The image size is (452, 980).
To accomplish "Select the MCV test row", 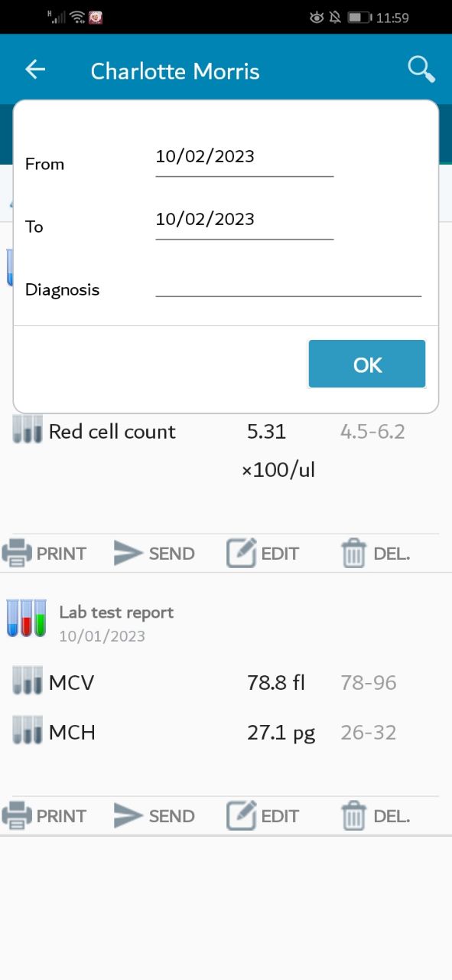I will tap(226, 682).
